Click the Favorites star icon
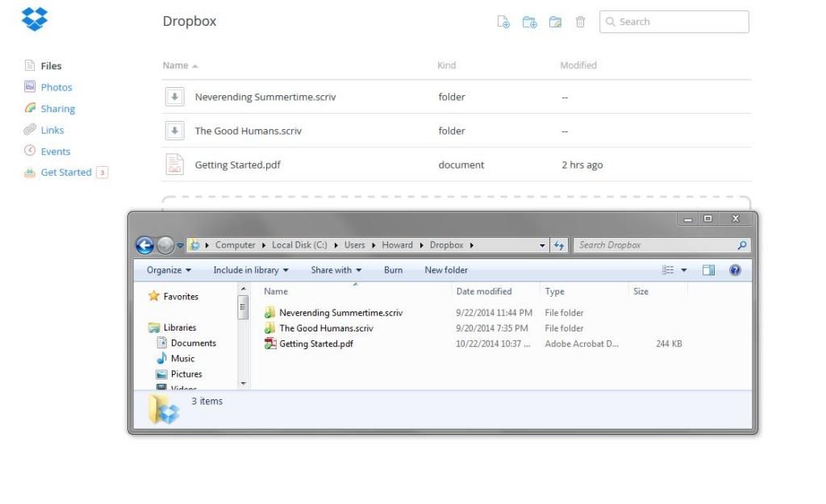Screen dimensions: 826x504 [153, 296]
